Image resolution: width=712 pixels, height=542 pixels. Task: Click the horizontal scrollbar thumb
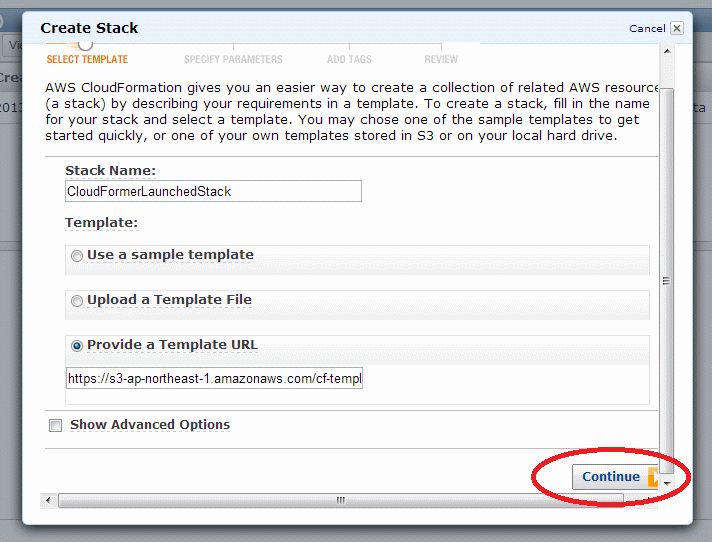click(x=341, y=500)
